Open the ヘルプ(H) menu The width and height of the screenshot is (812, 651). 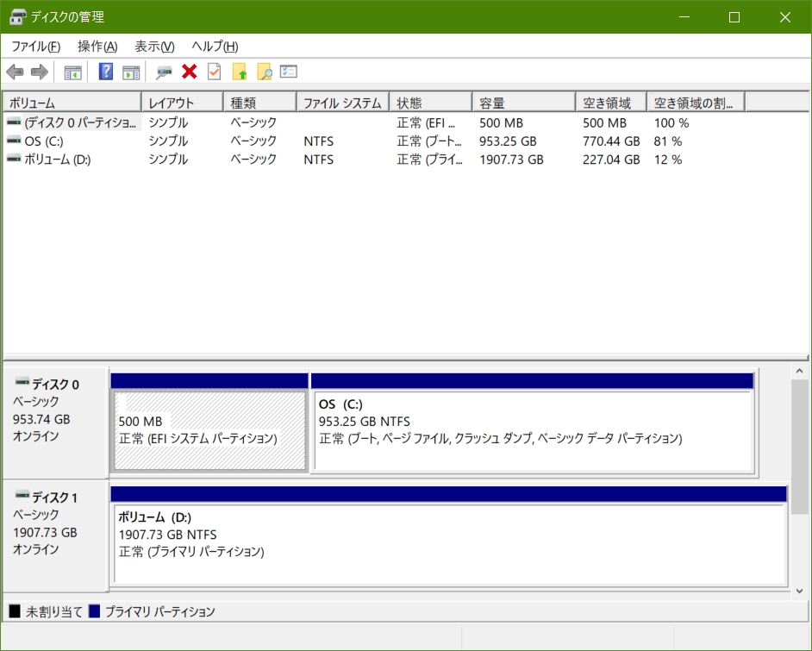point(215,46)
